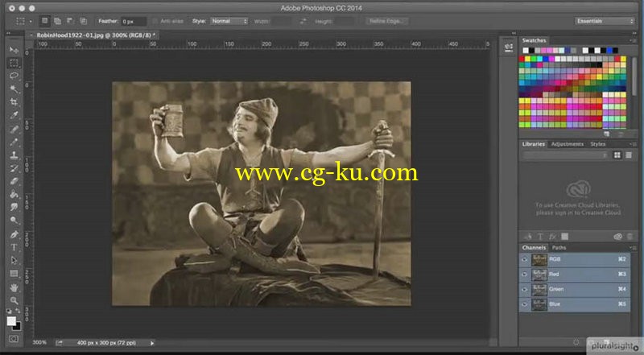Viewport: 644px width, 355px height.
Task: Choose Add to selection mode
Action: click(57, 21)
